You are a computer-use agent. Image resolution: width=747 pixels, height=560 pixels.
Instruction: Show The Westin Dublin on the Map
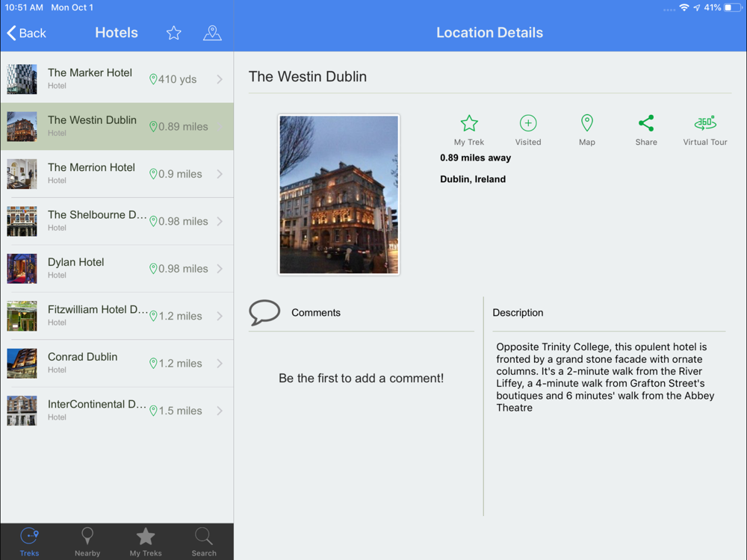(587, 130)
